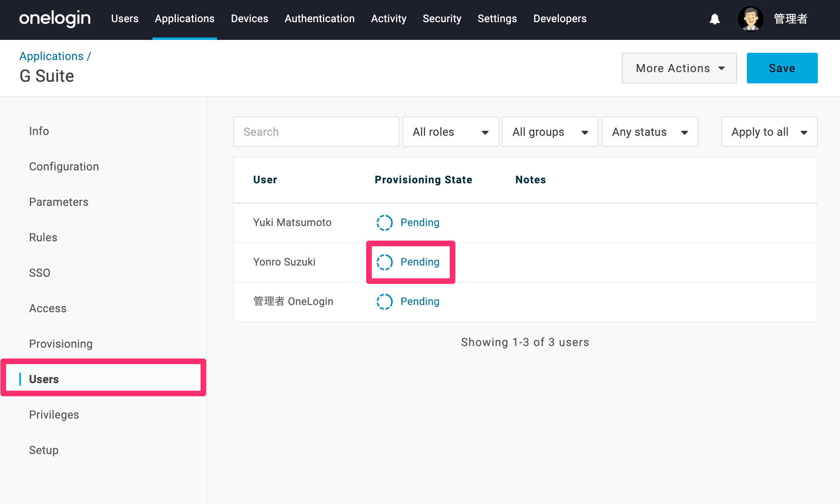Switch to the Privileges tab
This screenshot has height=504, width=840.
click(54, 415)
